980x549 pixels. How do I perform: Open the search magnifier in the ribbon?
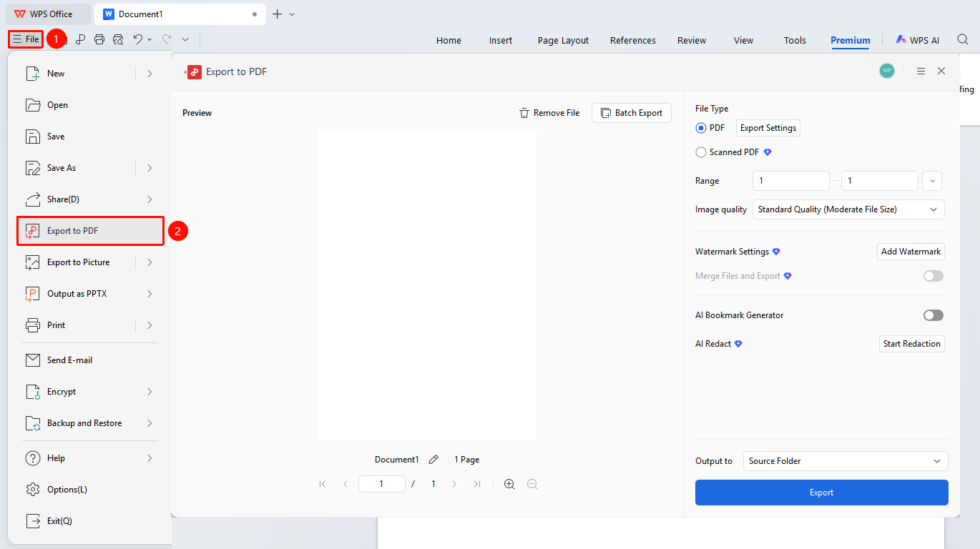tap(963, 40)
